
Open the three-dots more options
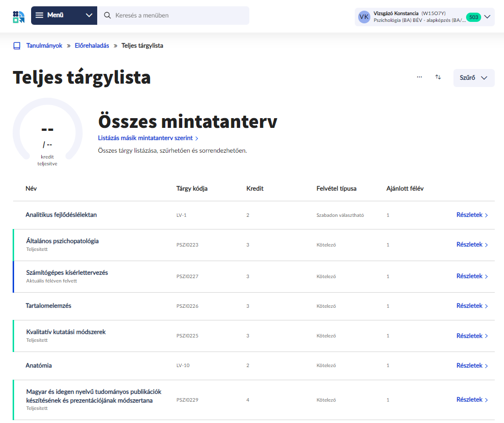[419, 77]
